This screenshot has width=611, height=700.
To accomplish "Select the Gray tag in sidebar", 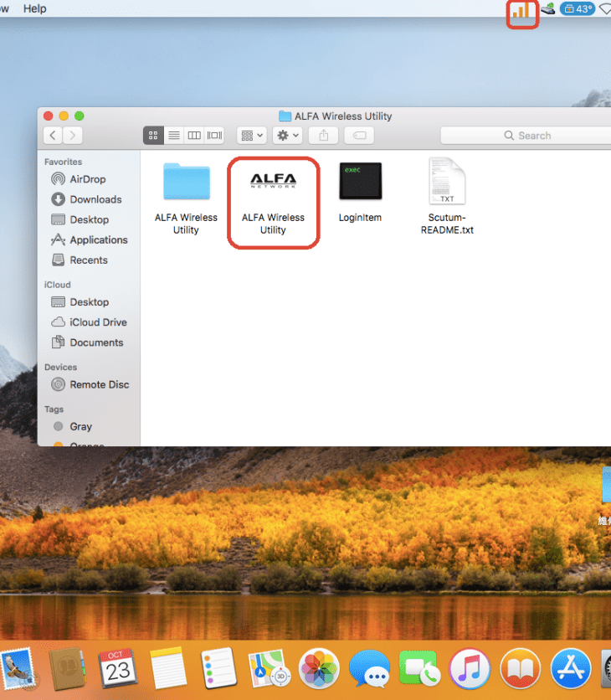I will 81,426.
